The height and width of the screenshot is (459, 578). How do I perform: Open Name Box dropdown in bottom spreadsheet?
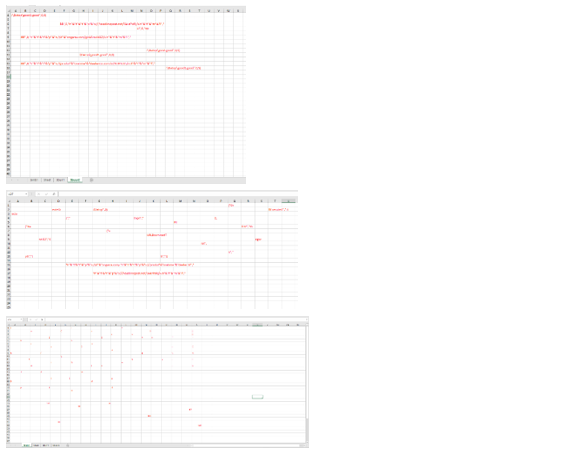[x=21, y=320]
